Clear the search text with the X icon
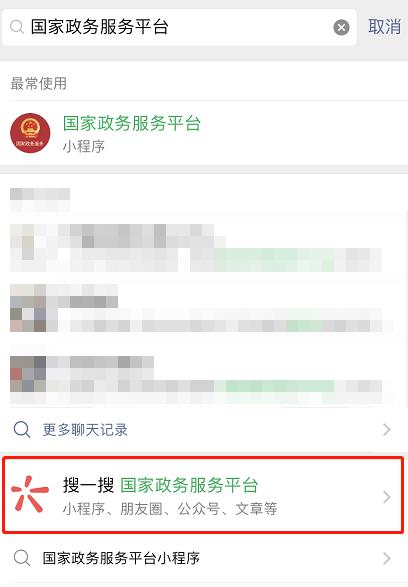The image size is (408, 587). [341, 27]
